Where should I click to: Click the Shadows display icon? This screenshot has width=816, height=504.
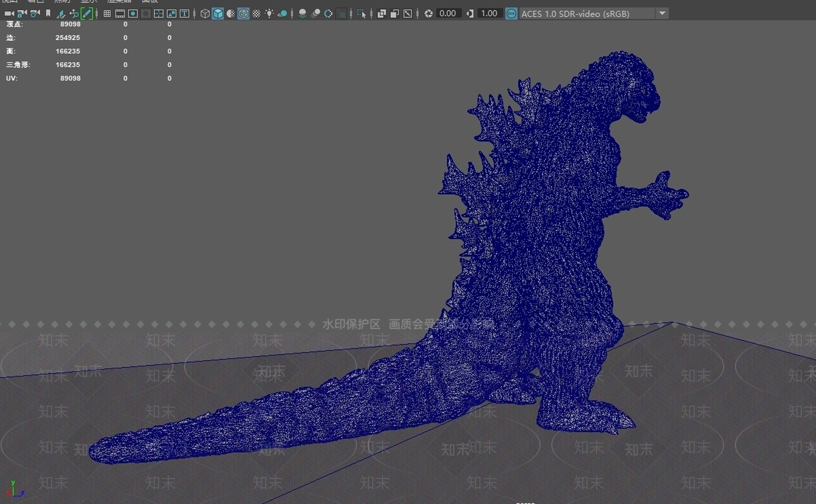[282, 14]
